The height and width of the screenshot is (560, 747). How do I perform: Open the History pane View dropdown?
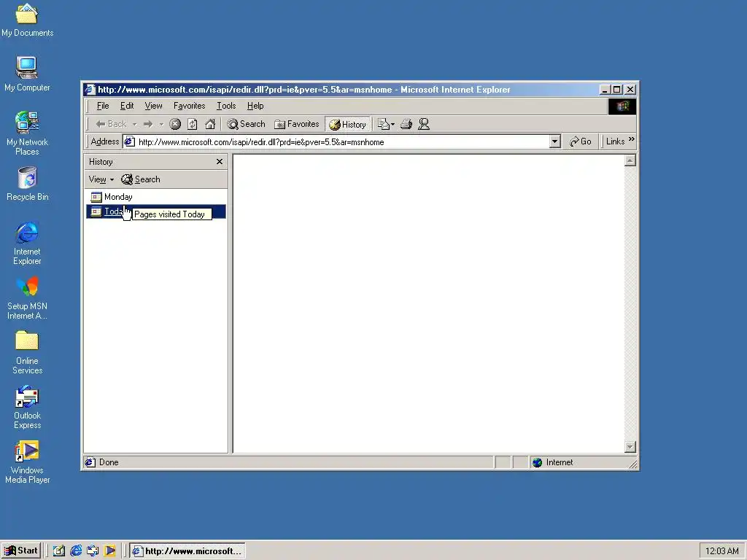[101, 179]
